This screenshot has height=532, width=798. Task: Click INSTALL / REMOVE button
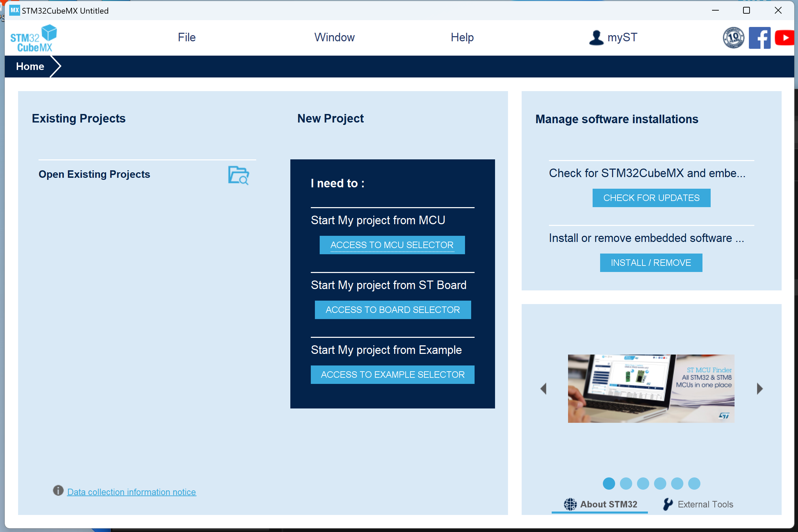coord(651,263)
